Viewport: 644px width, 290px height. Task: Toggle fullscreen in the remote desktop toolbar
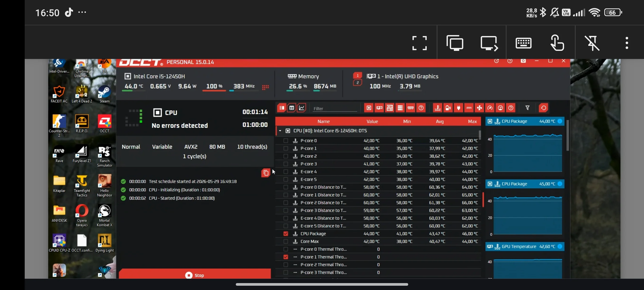419,43
